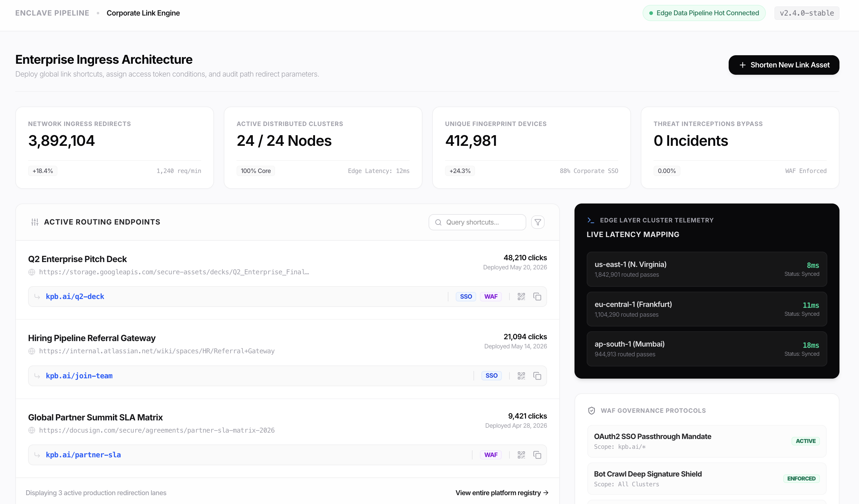Open Bot Crawl Deep Signature Shield protocol
This screenshot has height=504, width=859.
707,479
